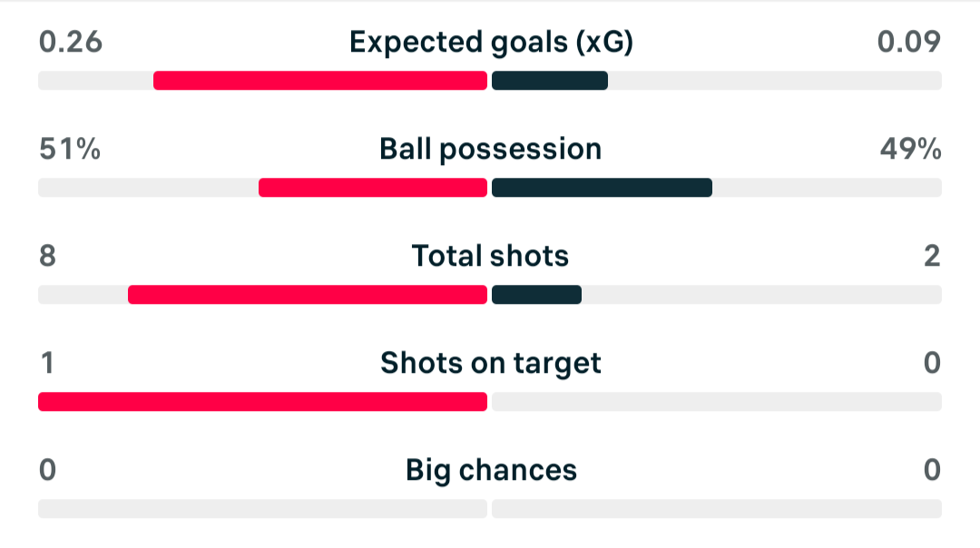Select the red Total shots bar
980x548 pixels.
[308, 295]
